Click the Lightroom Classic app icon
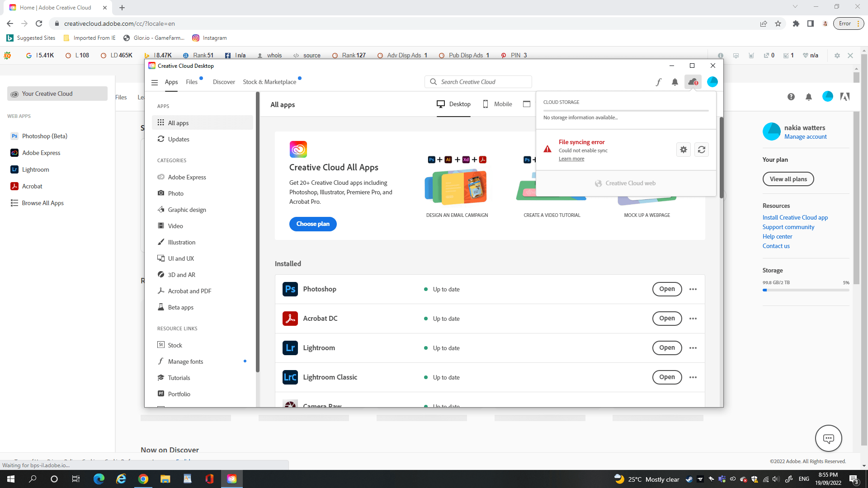 coord(290,377)
